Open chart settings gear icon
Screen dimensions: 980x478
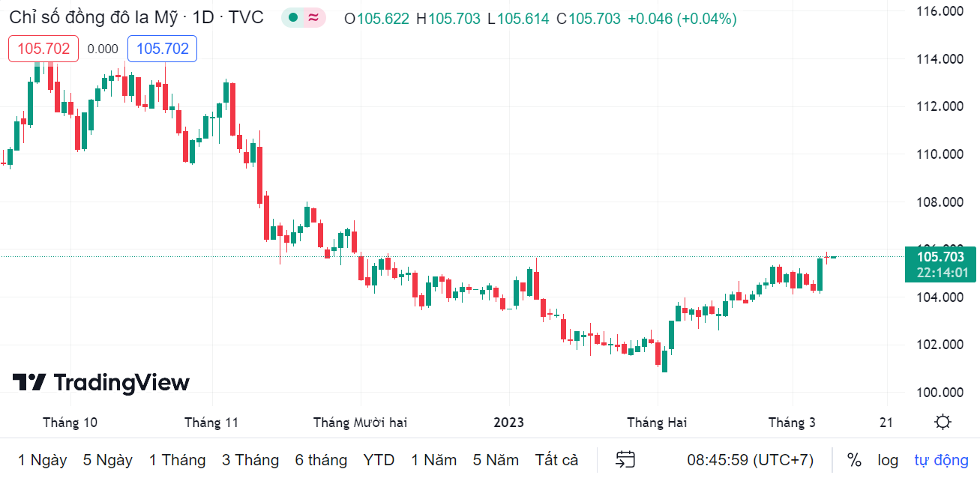tap(943, 422)
